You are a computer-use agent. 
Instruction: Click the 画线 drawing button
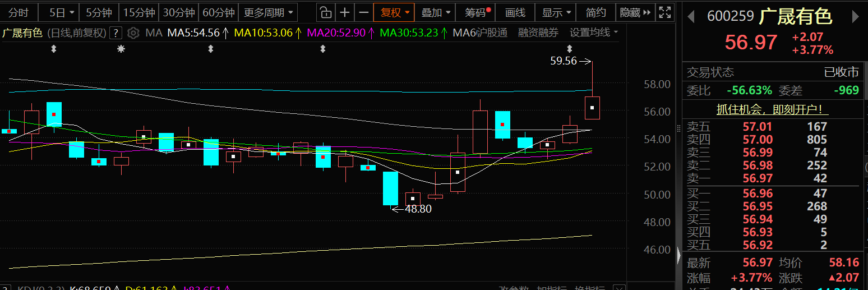[515, 12]
